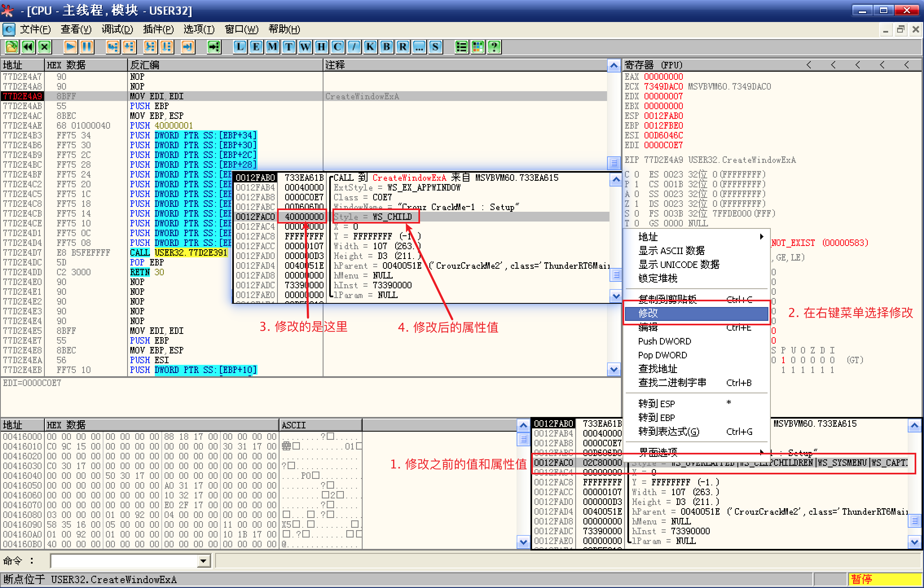924x588 pixels.
Task: Open Log window with L icon
Action: pyautogui.click(x=240, y=47)
